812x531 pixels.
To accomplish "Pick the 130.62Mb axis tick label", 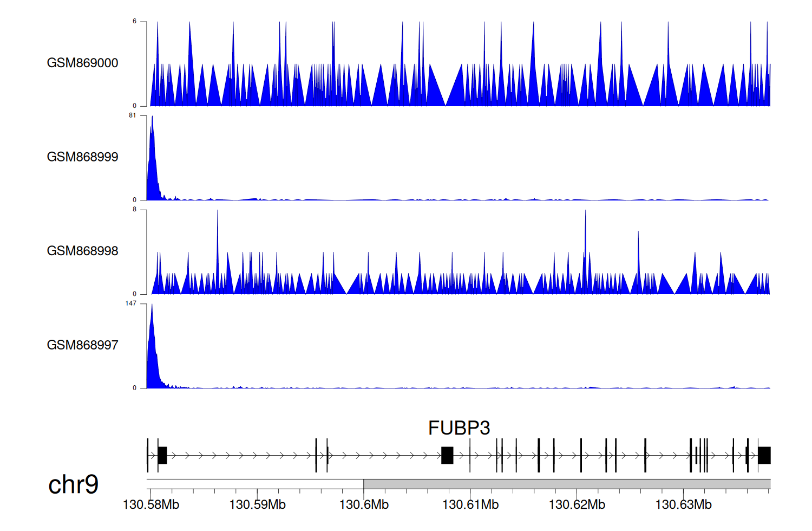I will (x=577, y=505).
